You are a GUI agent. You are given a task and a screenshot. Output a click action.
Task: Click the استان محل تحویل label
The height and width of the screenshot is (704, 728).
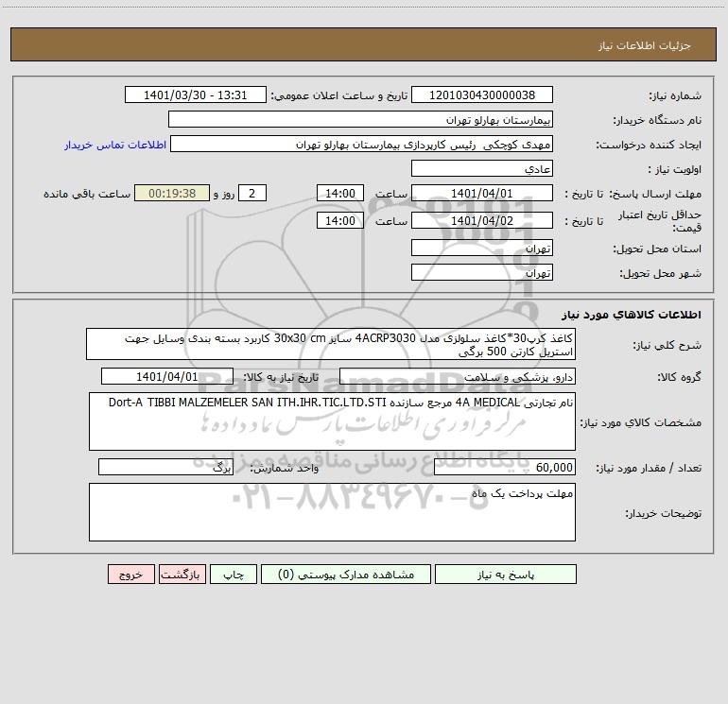pyautogui.click(x=657, y=249)
